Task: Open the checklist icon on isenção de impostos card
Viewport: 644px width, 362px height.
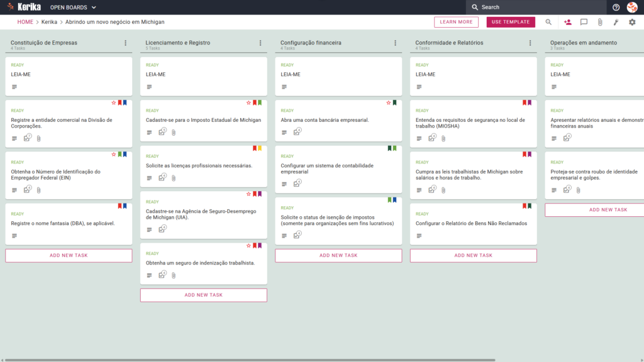Action: (x=297, y=235)
